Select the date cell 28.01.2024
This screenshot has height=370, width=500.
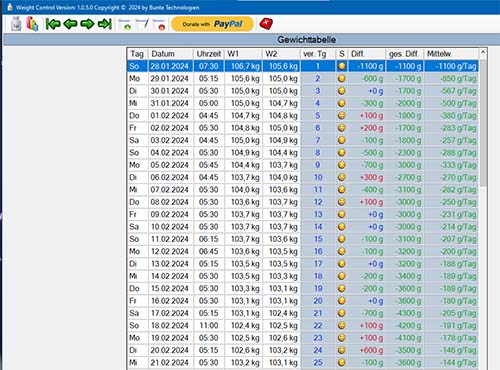tap(170, 66)
